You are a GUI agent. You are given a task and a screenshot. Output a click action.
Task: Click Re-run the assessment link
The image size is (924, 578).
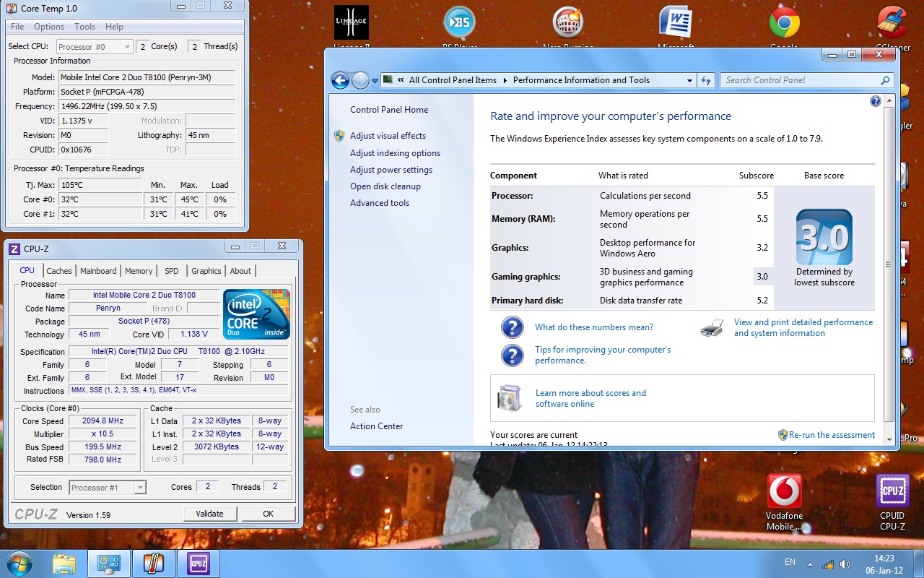pyautogui.click(x=832, y=435)
